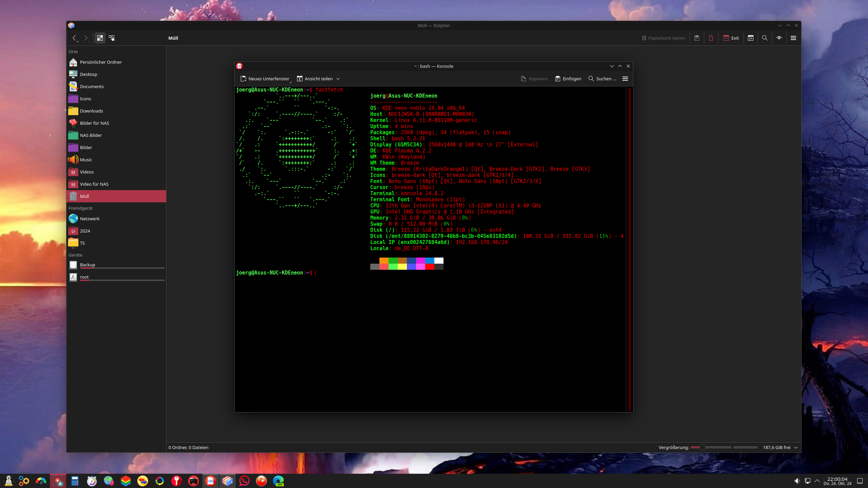Open the Ansicht teilen dropdown arrow
This screenshot has width=868, height=488.
pyautogui.click(x=339, y=79)
